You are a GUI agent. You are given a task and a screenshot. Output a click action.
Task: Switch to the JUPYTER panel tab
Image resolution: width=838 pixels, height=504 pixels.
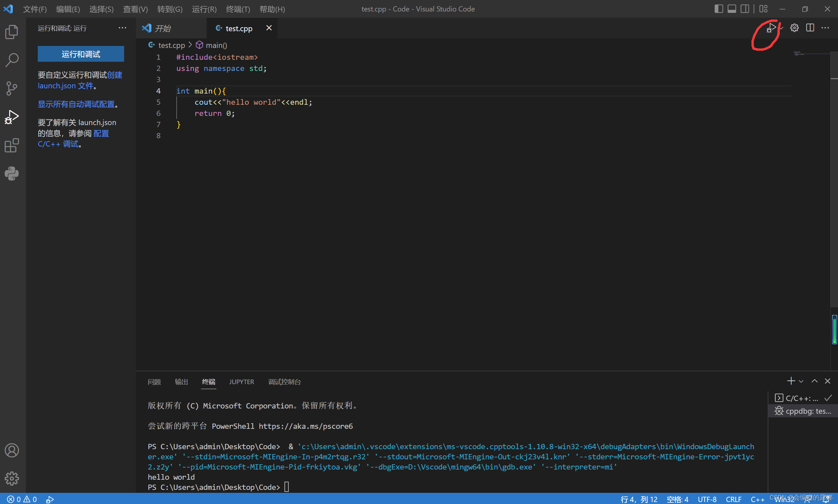point(241,382)
